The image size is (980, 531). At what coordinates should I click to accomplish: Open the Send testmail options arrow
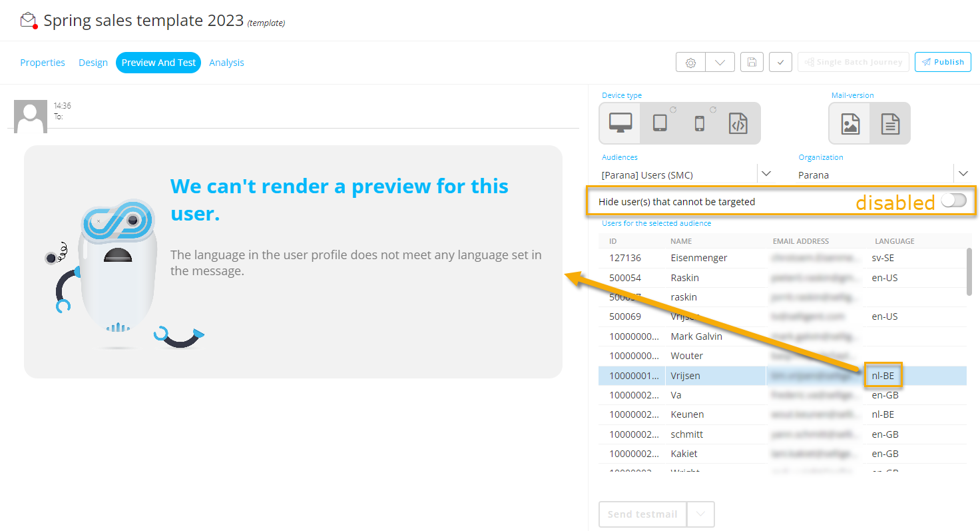700,514
